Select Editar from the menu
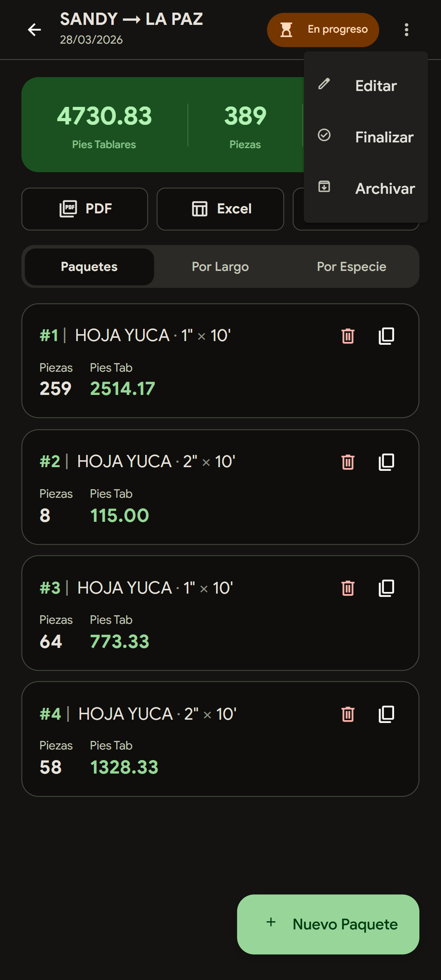Screen dimensions: 441x980 click(366, 86)
